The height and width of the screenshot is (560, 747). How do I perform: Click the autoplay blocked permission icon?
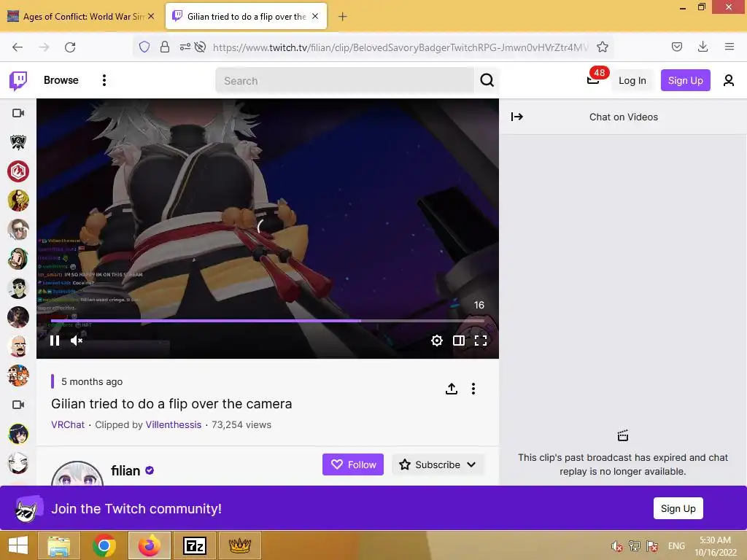(200, 47)
